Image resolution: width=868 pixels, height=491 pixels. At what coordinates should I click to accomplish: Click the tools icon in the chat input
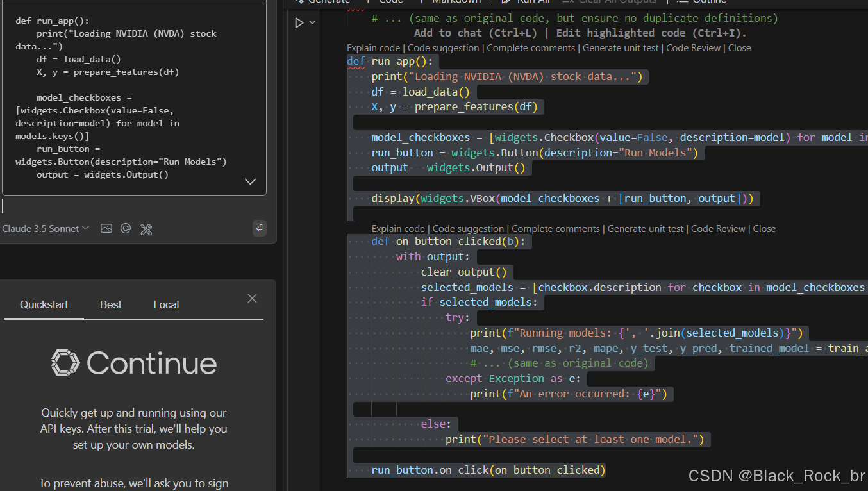pos(146,229)
